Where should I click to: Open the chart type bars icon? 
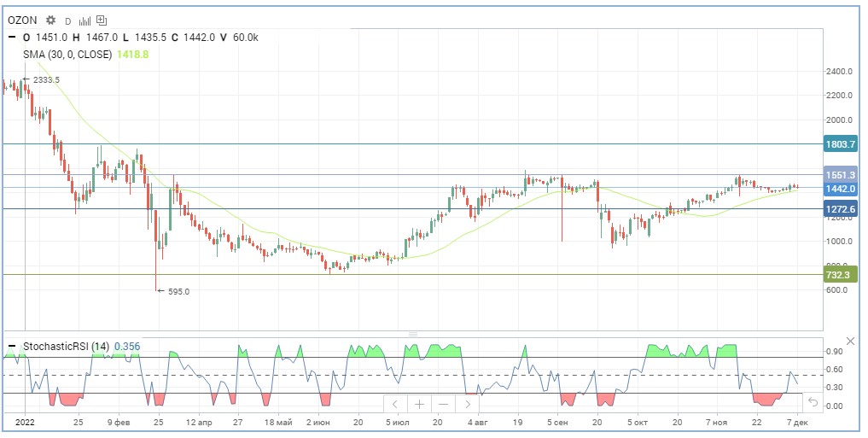85,20
